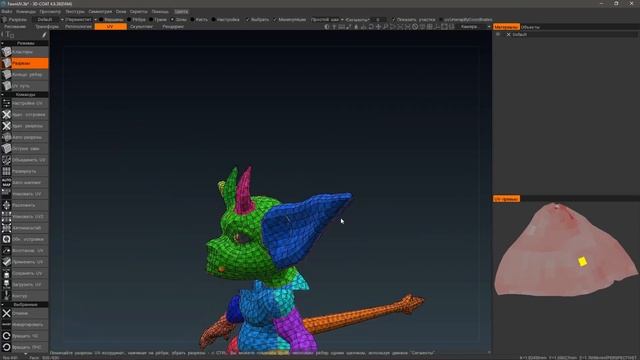640x360 pixels.
Task: Rotate selection with Вращать ПЧС
Action: coord(24,347)
